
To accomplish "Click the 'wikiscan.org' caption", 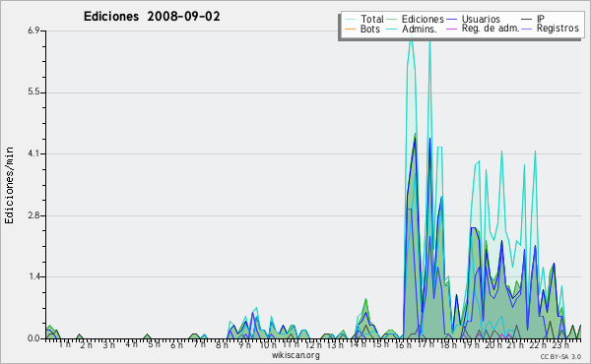I will coord(295,355).
